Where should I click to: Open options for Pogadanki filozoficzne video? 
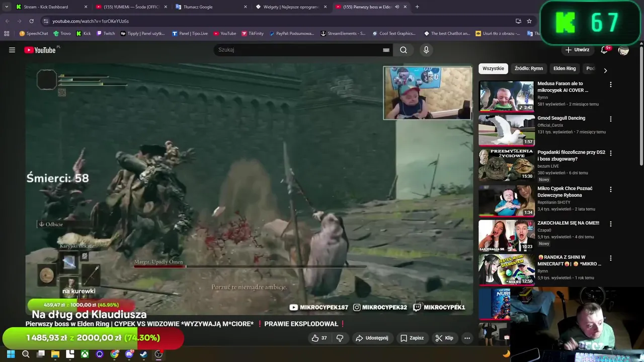611,153
